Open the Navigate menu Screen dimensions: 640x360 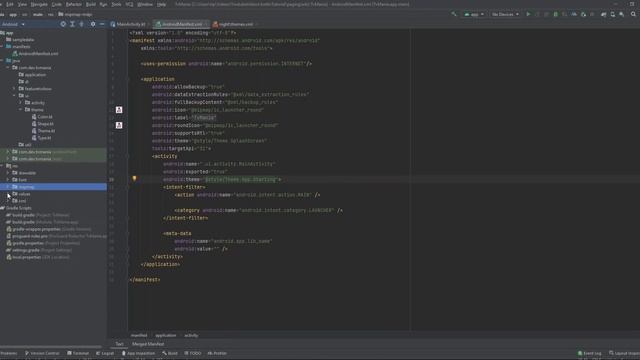pos(39,4)
